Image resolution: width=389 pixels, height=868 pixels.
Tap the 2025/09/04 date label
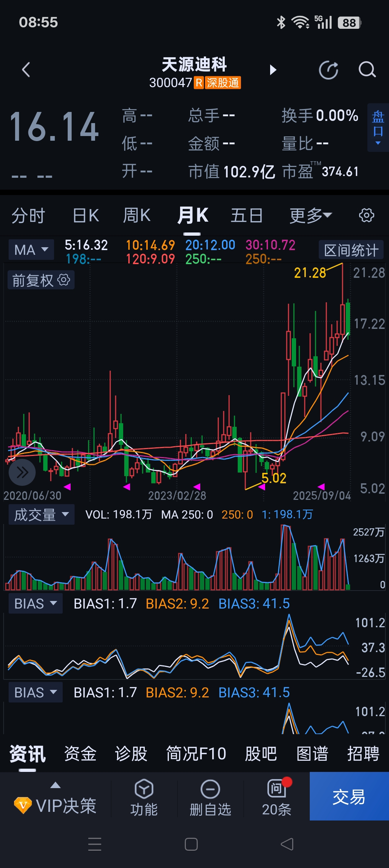[x=322, y=496]
